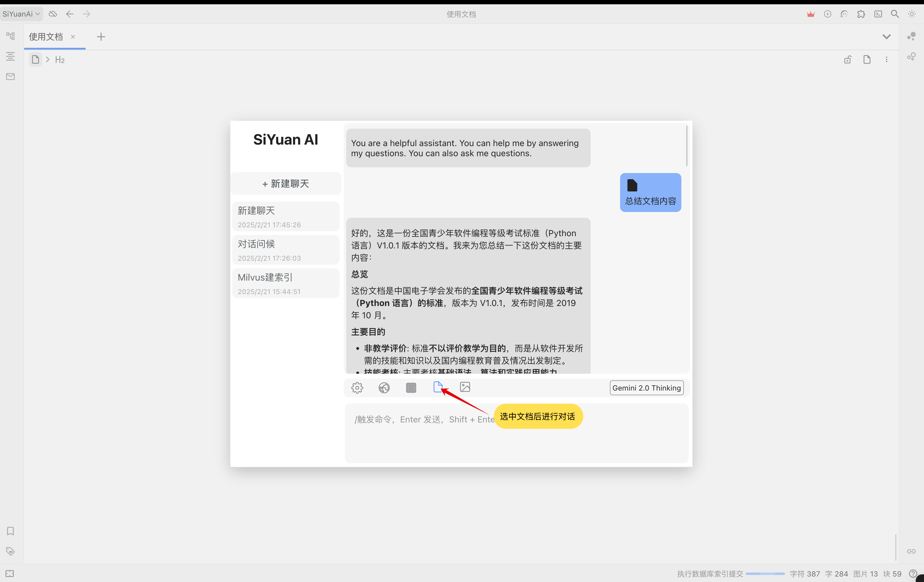Open the SiYuanAi workspace dropdown
Screen dimensions: 924x582
click(21, 14)
